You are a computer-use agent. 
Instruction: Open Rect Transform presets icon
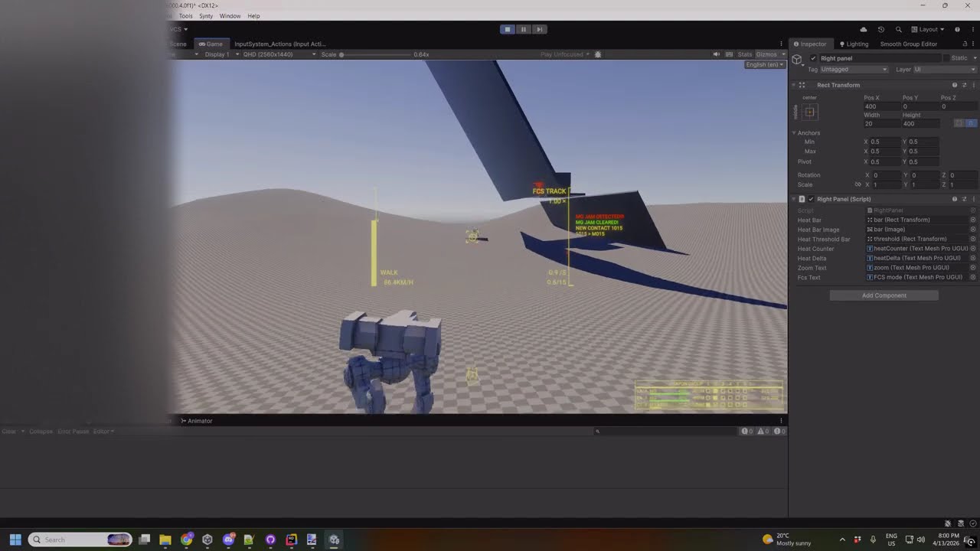point(964,85)
